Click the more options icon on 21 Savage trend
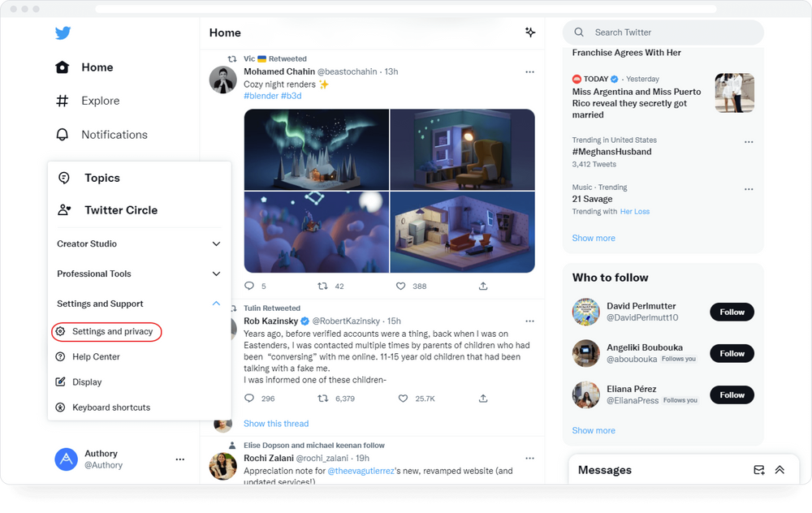Viewport: 812px width, 513px height. coord(748,189)
